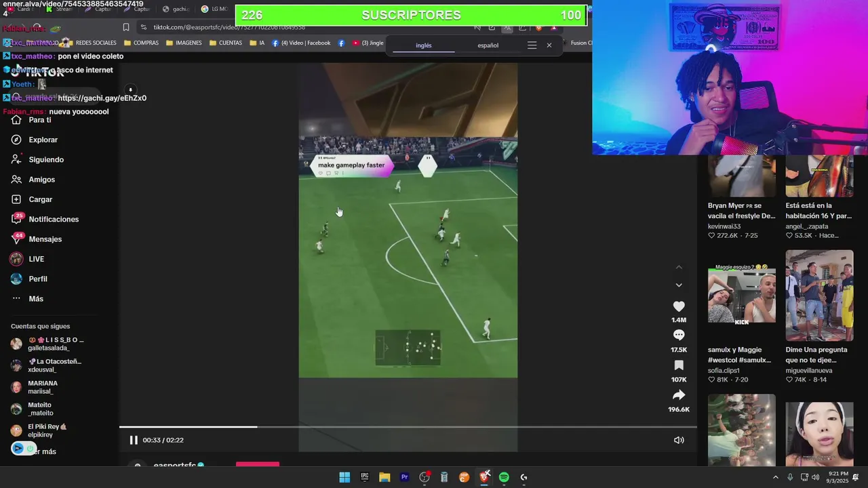This screenshot has width=868, height=488.
Task: Open LIVE section in sidebar
Action: (x=28, y=259)
